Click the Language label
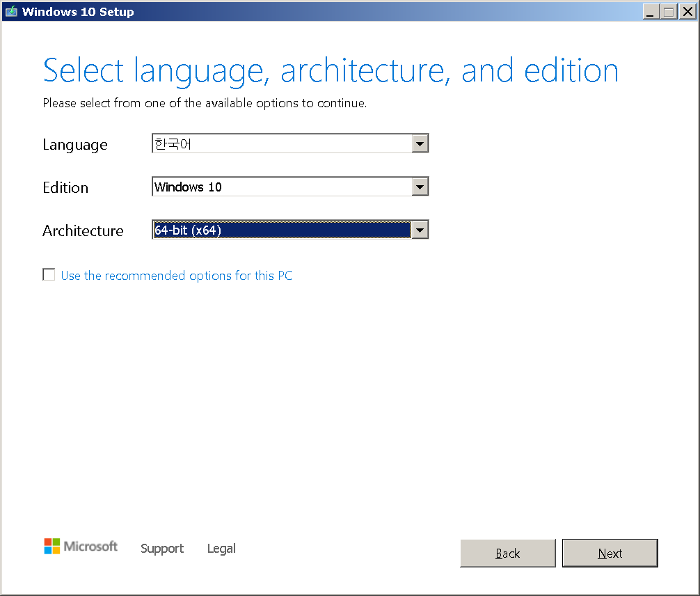The image size is (700, 596). point(75,145)
